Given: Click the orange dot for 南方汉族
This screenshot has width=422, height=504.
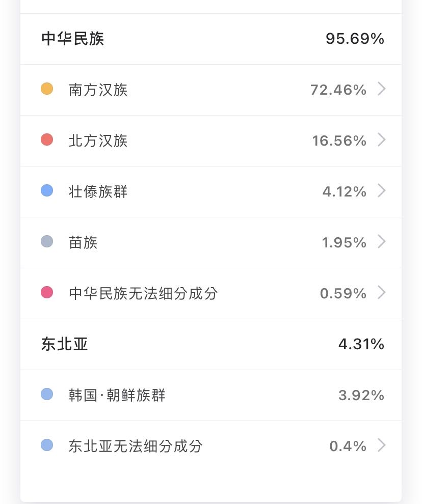Looking at the screenshot, I should pyautogui.click(x=47, y=89).
